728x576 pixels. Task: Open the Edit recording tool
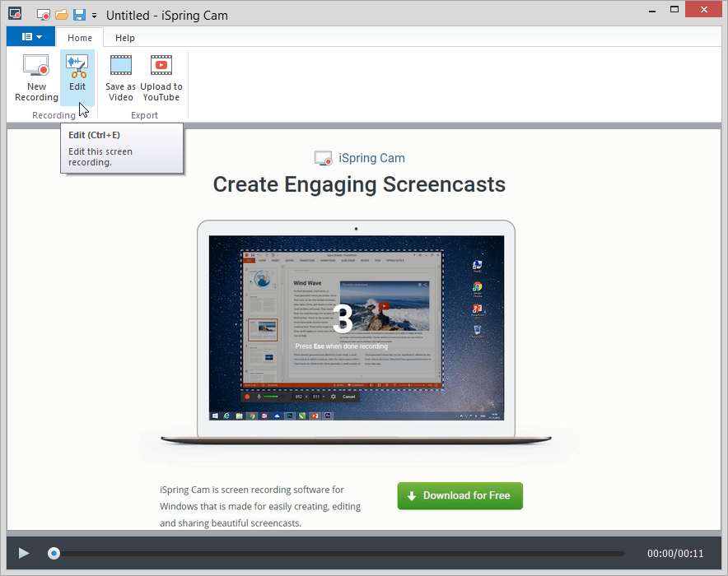pyautogui.click(x=77, y=78)
